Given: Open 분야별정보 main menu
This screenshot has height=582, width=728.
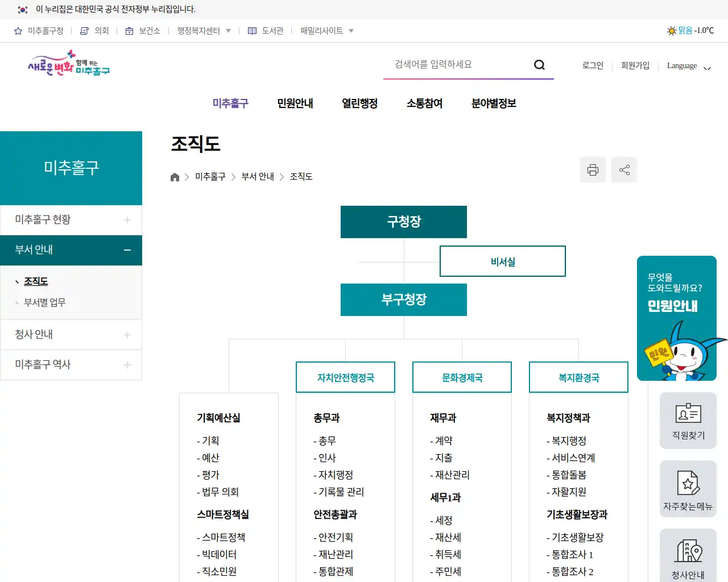Looking at the screenshot, I should (494, 103).
